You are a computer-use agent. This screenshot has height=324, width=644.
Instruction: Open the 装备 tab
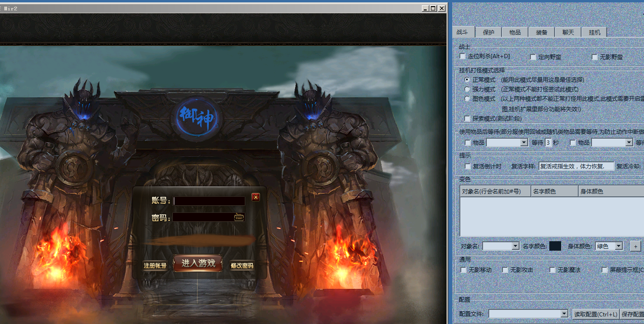pos(542,32)
